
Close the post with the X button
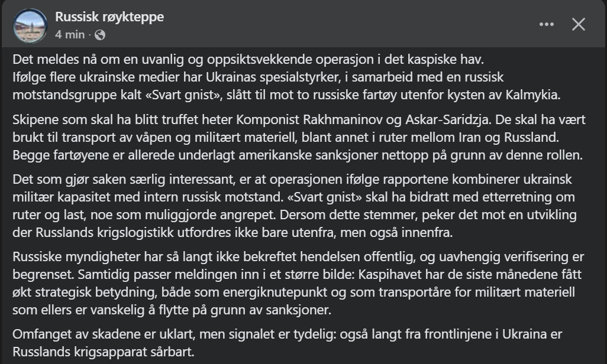pos(578,24)
